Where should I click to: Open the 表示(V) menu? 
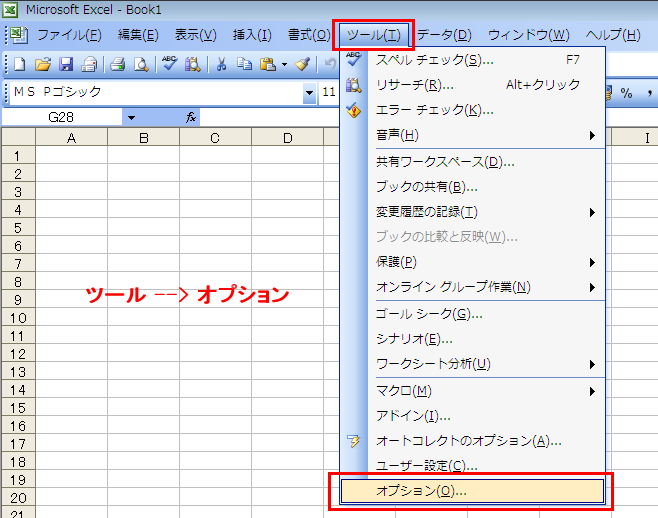pyautogui.click(x=196, y=35)
